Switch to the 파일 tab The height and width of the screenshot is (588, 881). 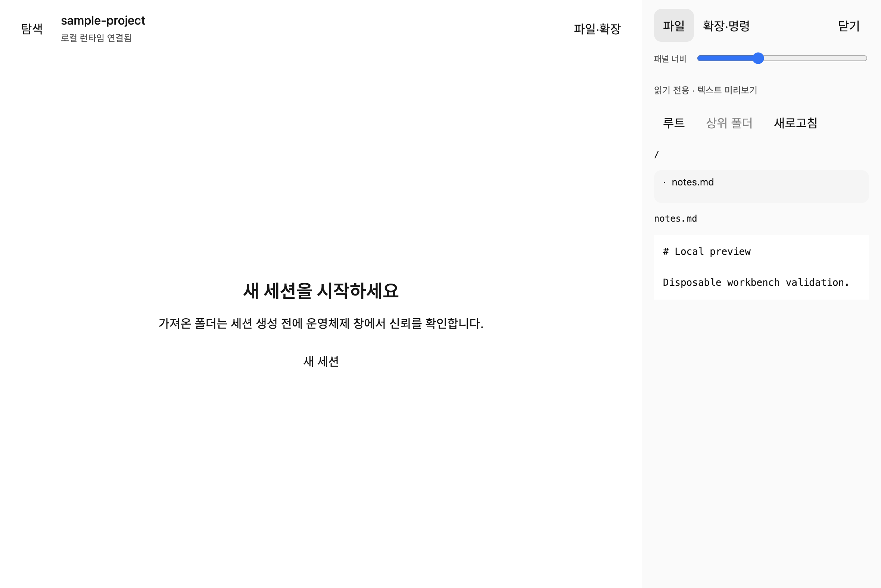(673, 25)
